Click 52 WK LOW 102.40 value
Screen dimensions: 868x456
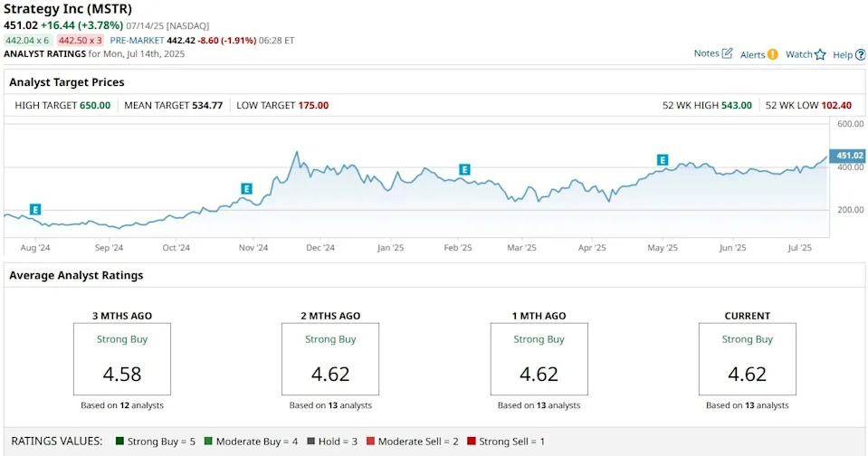[x=836, y=105]
